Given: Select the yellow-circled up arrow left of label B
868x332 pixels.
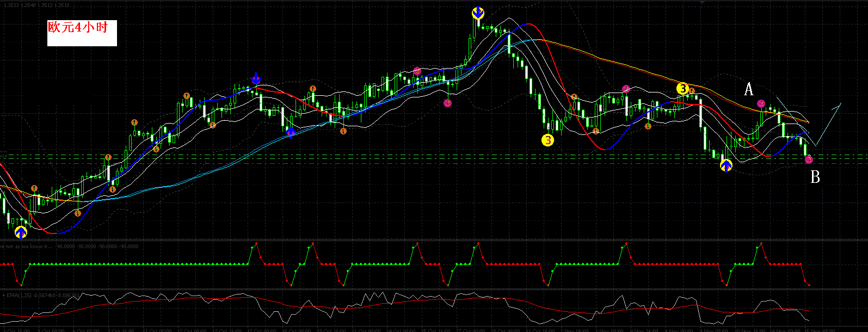Looking at the screenshot, I should tap(726, 165).
